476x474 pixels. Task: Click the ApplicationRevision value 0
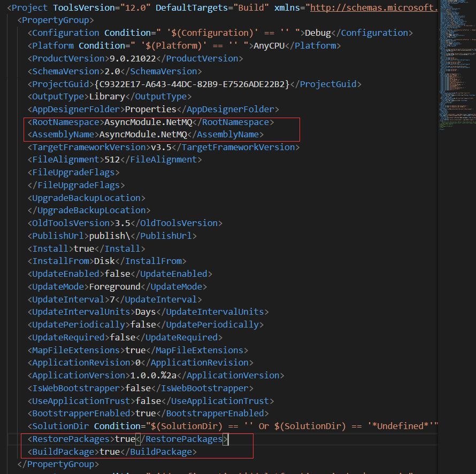(x=138, y=363)
